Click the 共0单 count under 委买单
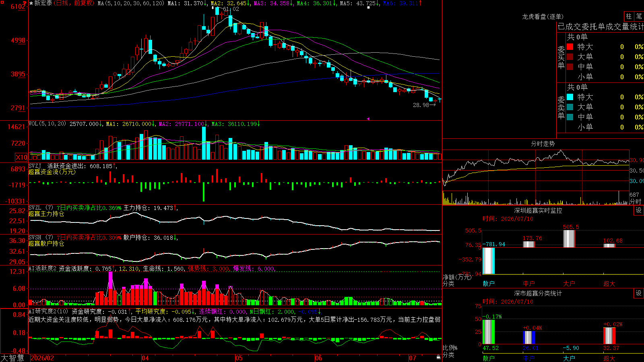The width and height of the screenshot is (644, 362). (x=577, y=37)
